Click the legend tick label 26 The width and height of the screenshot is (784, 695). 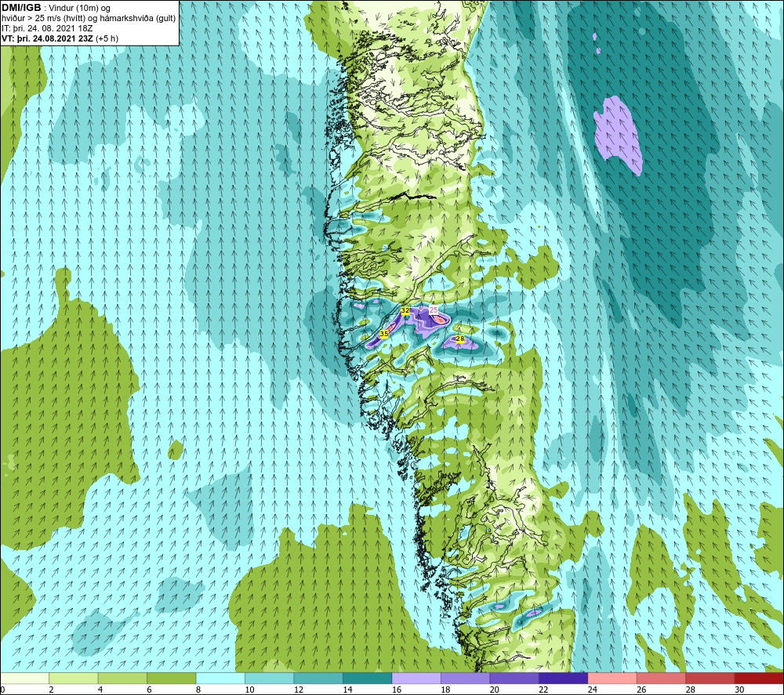(641, 690)
